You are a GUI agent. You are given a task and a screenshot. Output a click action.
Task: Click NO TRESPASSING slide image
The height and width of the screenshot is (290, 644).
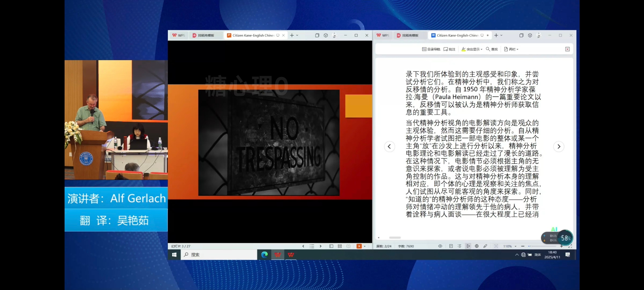coord(269,142)
